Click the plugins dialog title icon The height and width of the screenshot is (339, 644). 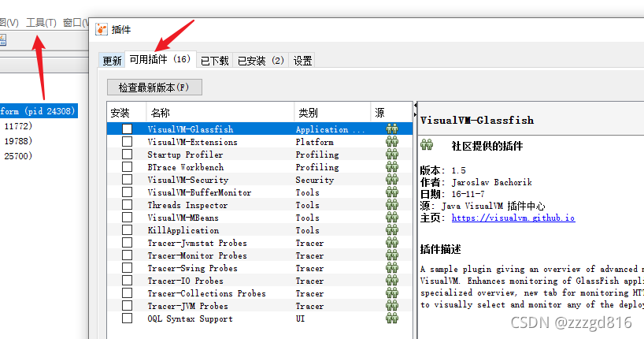tap(102, 29)
